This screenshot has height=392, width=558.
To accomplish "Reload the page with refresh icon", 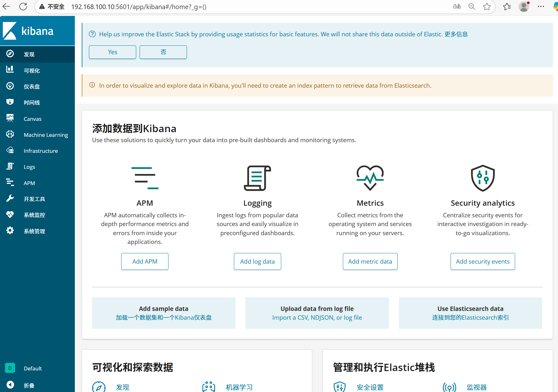I will coord(23,7).
